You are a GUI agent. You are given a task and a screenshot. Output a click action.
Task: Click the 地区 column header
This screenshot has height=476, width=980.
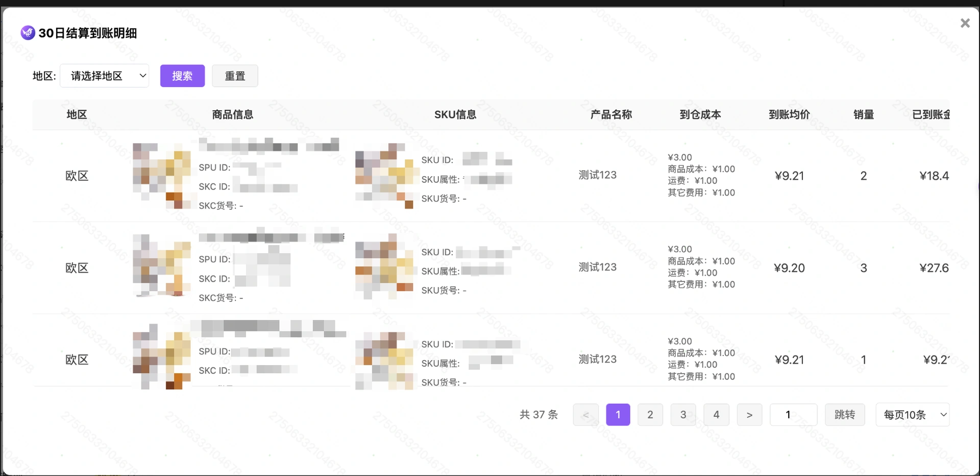(x=77, y=114)
